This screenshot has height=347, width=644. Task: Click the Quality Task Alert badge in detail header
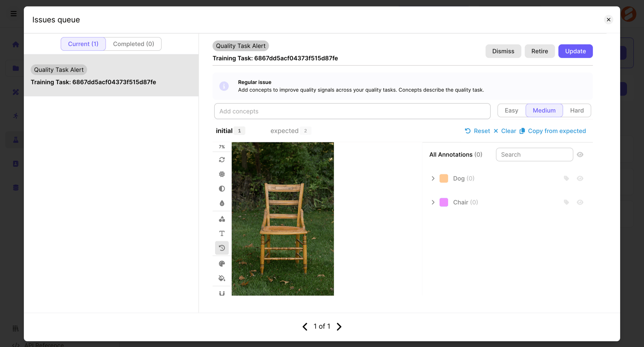(241, 46)
